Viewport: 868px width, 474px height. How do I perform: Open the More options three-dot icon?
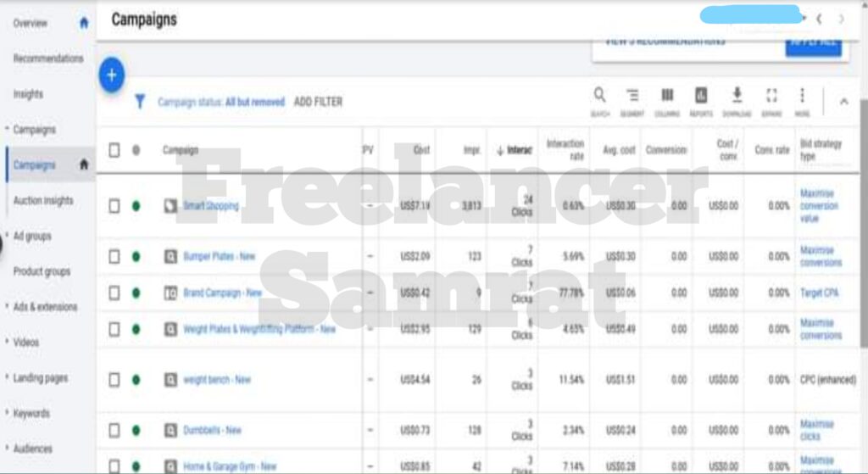802,96
